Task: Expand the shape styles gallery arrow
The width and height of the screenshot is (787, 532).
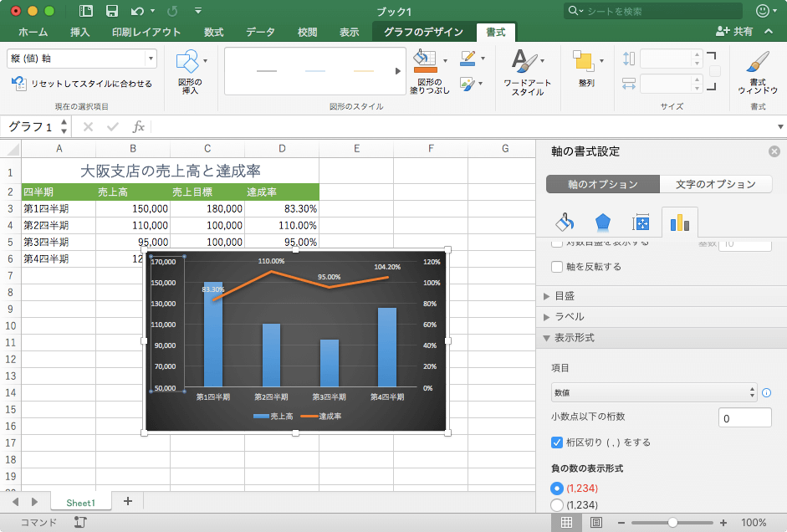Action: [398, 71]
